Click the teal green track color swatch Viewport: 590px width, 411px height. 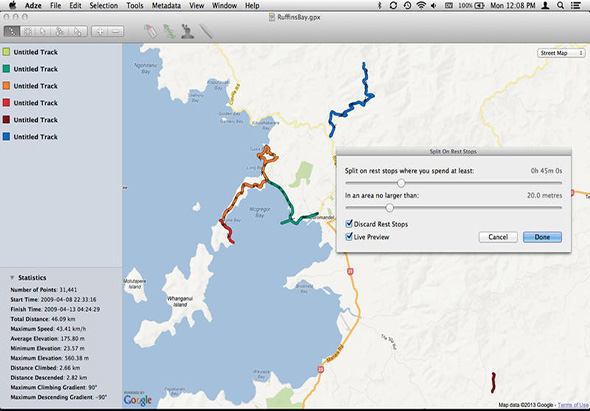[x=6, y=69]
